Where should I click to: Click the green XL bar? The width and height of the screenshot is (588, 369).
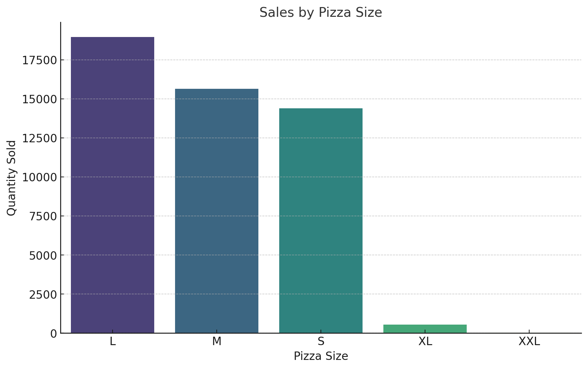(x=425, y=329)
